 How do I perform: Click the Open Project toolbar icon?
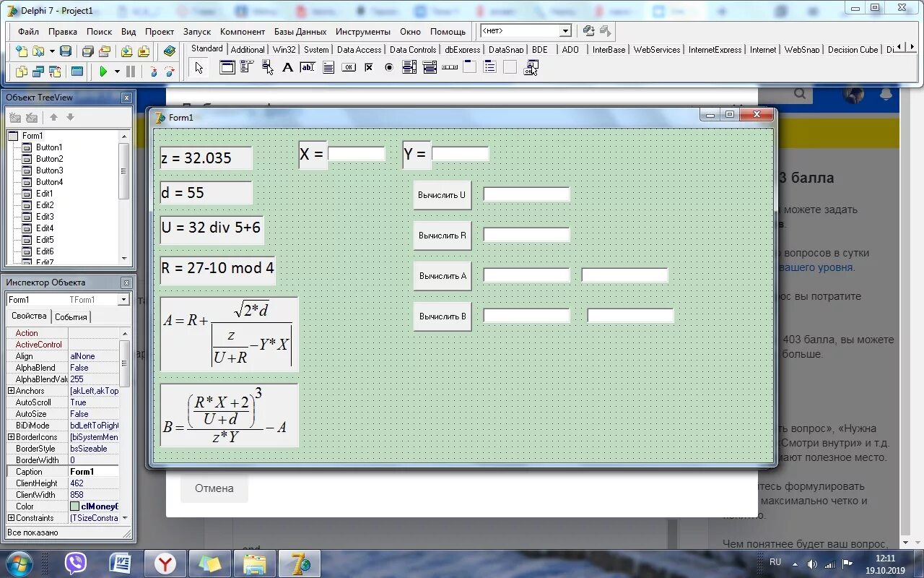point(105,51)
